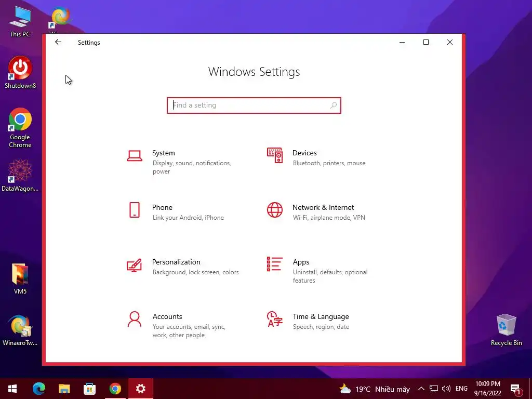This screenshot has width=532, height=399.
Task: Select the Shutdown8 desktop shortcut
Action: pos(20,73)
